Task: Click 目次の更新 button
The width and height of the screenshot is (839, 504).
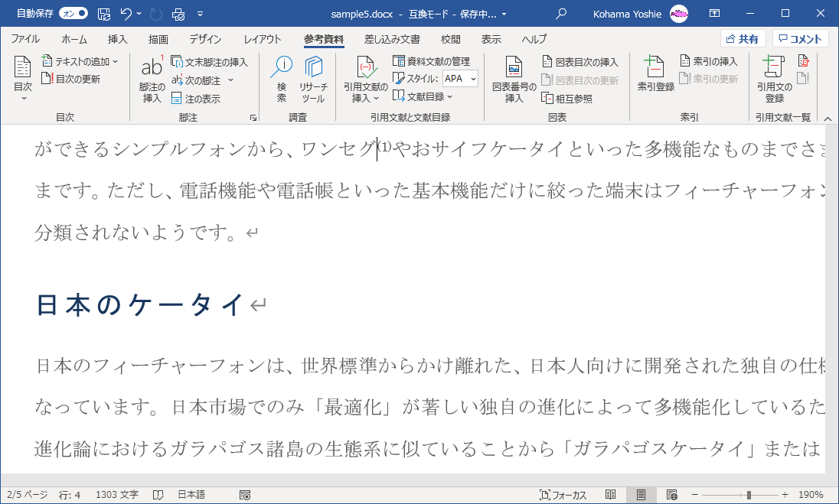Action: point(71,79)
